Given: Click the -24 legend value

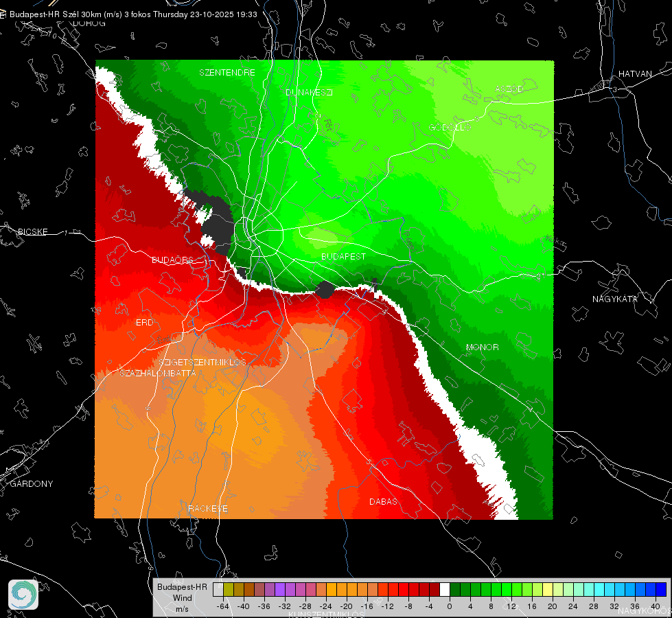Looking at the screenshot, I should point(326,606).
